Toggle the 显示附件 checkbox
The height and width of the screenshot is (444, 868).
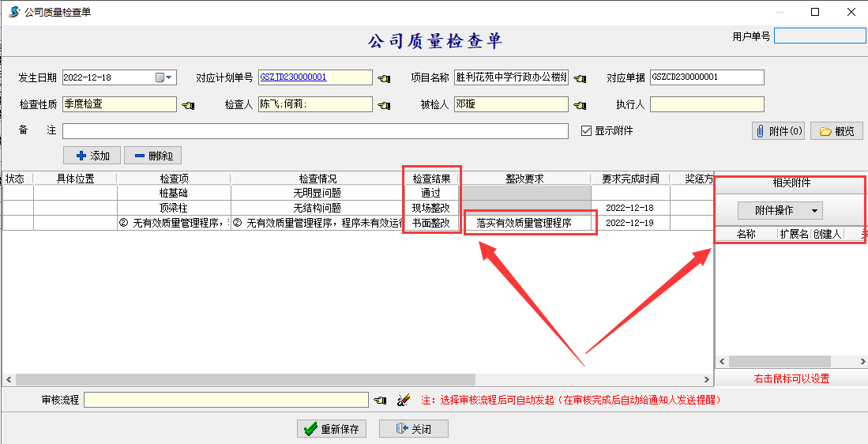tap(586, 131)
